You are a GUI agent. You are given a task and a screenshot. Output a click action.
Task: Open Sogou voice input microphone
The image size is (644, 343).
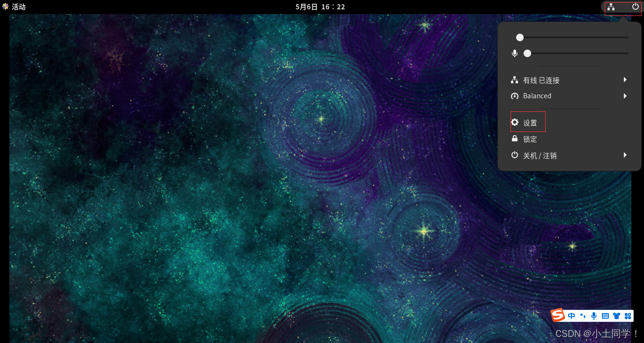[x=594, y=316]
